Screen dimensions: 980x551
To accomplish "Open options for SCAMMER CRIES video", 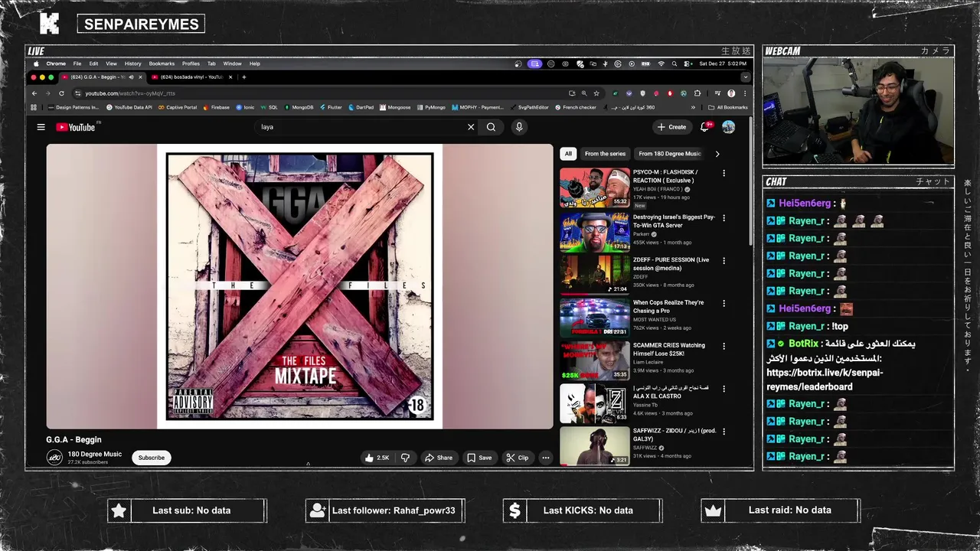I will [x=724, y=346].
